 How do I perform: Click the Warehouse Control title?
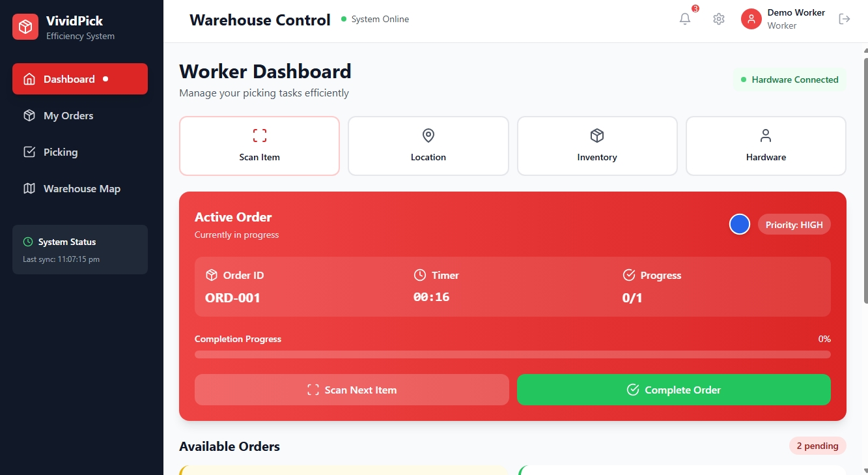260,20
